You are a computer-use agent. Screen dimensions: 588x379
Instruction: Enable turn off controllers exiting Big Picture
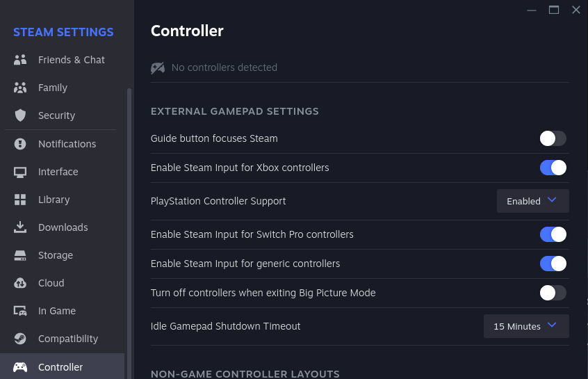[x=553, y=293]
